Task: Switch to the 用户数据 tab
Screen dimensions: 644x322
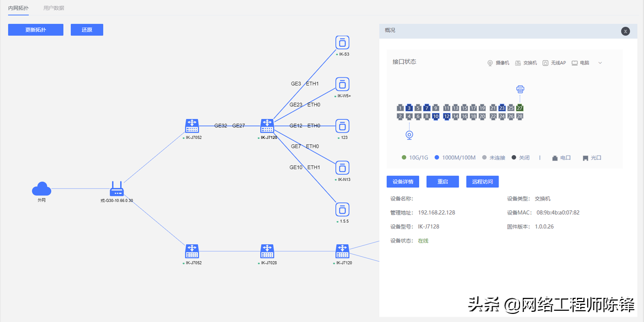Action: [x=53, y=8]
